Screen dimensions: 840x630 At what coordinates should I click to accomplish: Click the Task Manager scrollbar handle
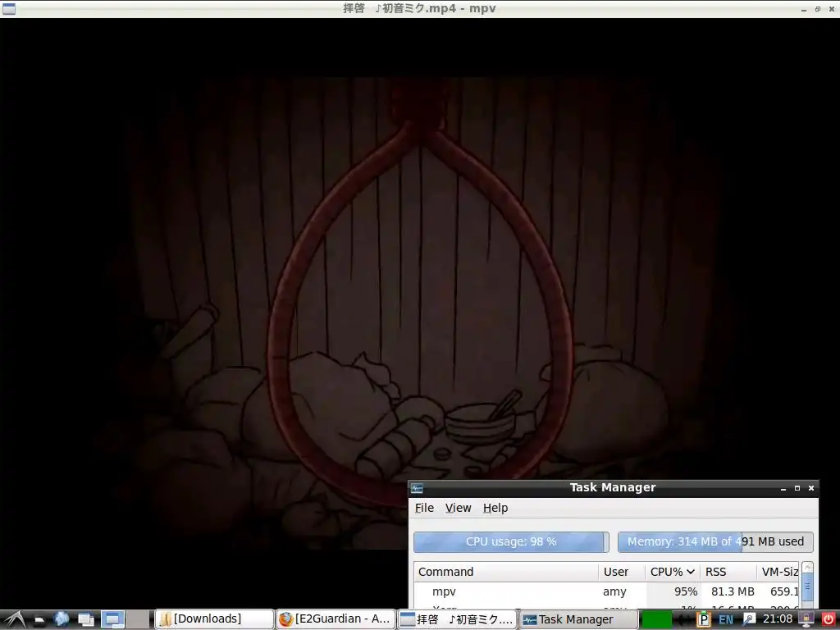coord(807,587)
